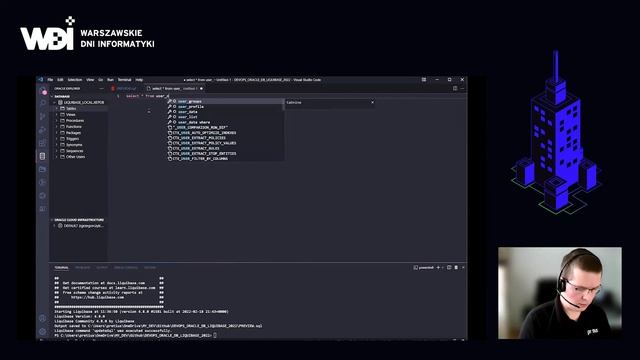Expand the Triggers folder arrow
Screen dimensions: 640x360
[x=57, y=139]
